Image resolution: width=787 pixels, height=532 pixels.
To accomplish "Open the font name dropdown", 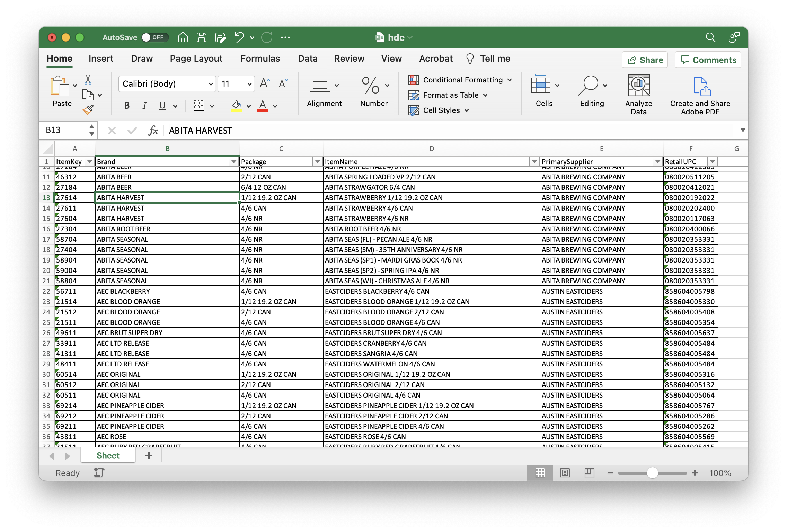I will pos(211,84).
